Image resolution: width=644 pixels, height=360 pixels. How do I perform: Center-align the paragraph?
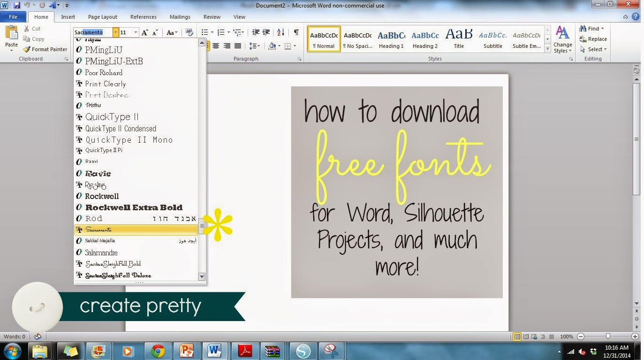coord(216,46)
